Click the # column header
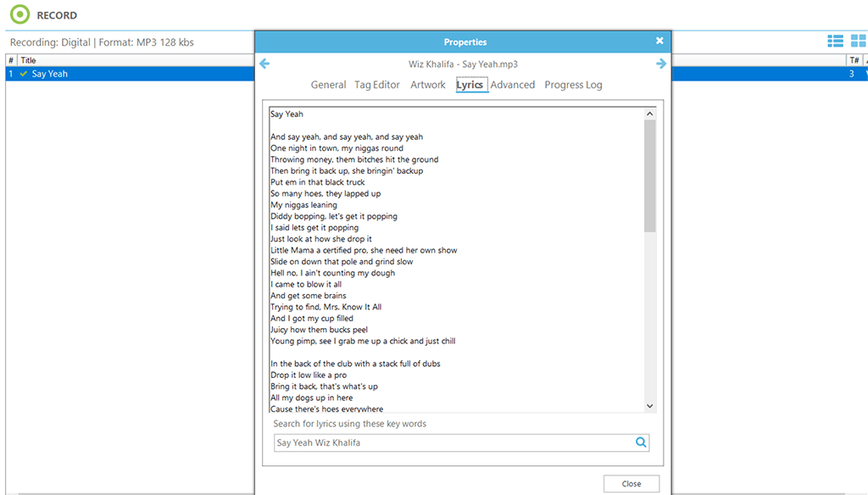Viewport: 868px width, 495px height. 11,60
